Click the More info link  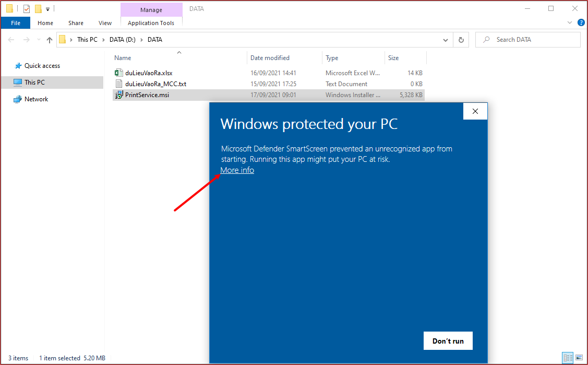(237, 170)
